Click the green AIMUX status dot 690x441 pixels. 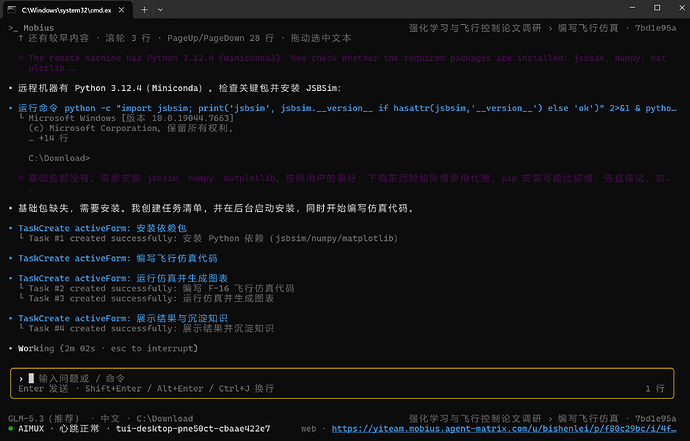tap(11, 428)
